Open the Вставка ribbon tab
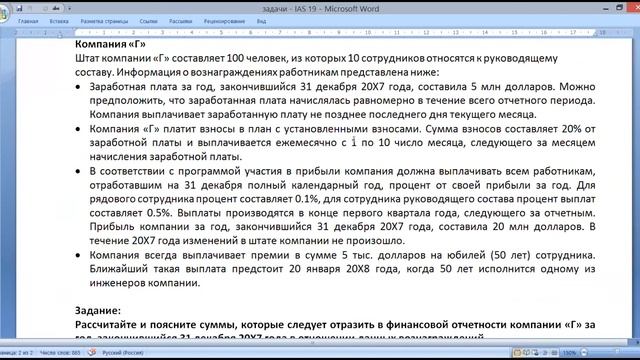Screen dimensions: 640x360 pos(59,21)
